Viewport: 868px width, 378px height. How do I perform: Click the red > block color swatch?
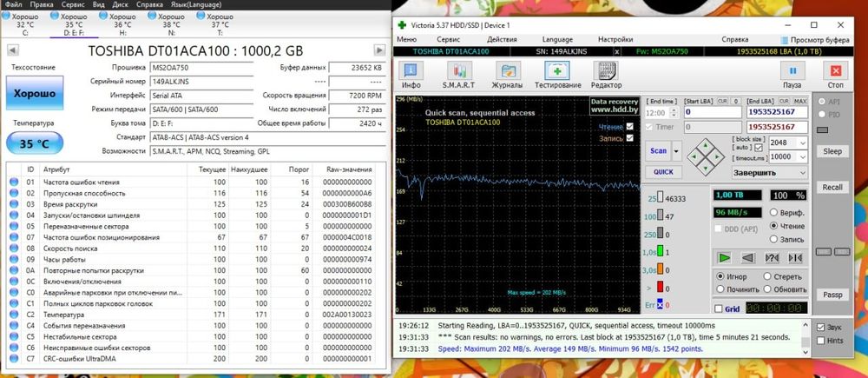pyautogui.click(x=660, y=288)
